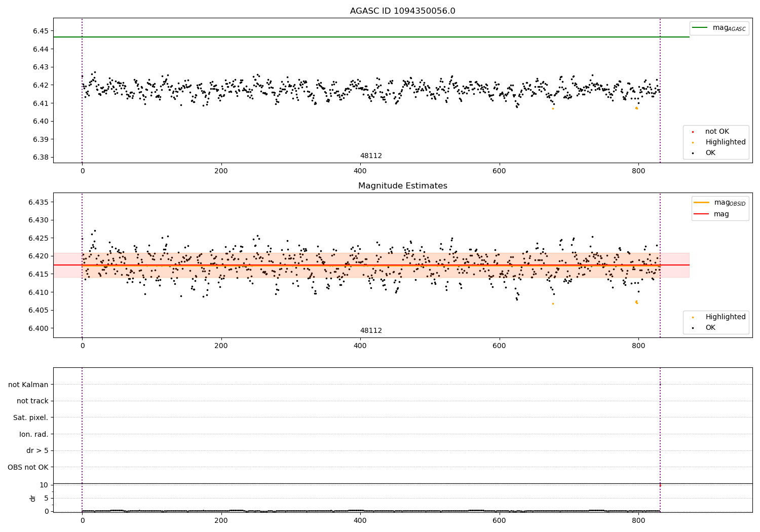Screen dimensions: 760x532
Task: Click the 'not Kalman' row label
Action: click(x=28, y=385)
